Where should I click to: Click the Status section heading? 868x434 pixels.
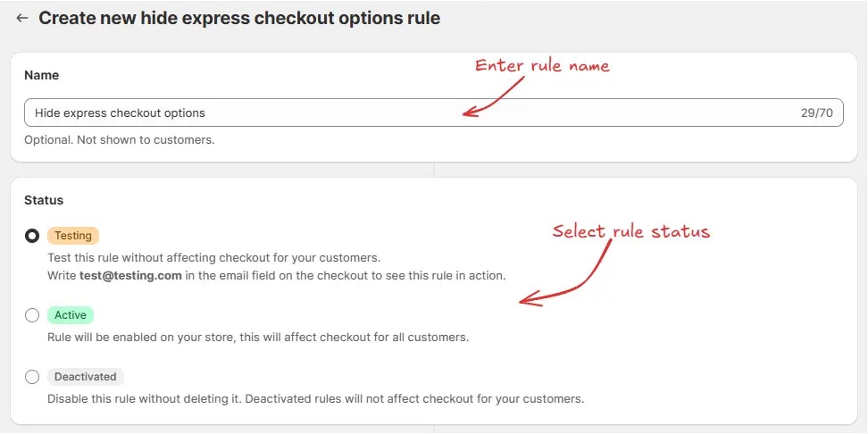click(44, 200)
